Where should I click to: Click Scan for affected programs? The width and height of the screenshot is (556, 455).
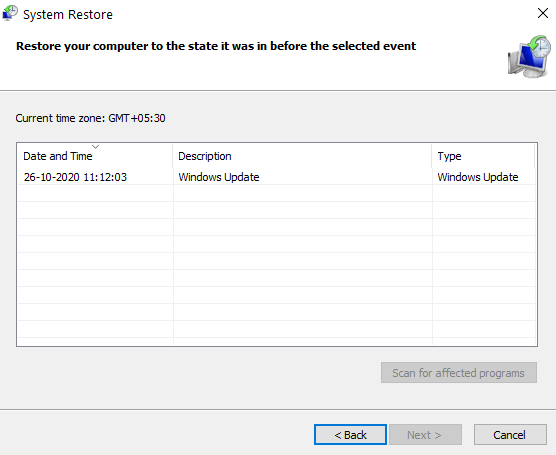pyautogui.click(x=458, y=373)
